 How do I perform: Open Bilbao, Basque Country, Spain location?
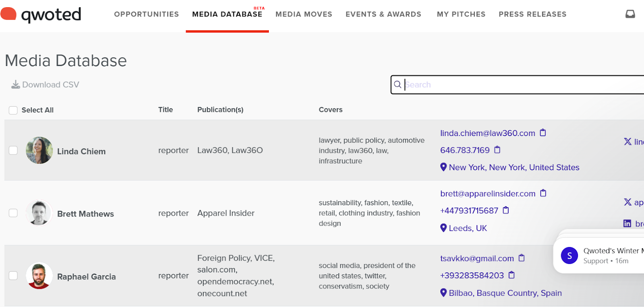[505, 293]
